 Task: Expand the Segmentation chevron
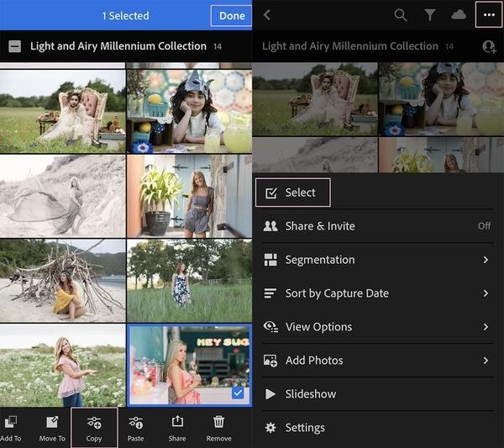click(x=486, y=260)
